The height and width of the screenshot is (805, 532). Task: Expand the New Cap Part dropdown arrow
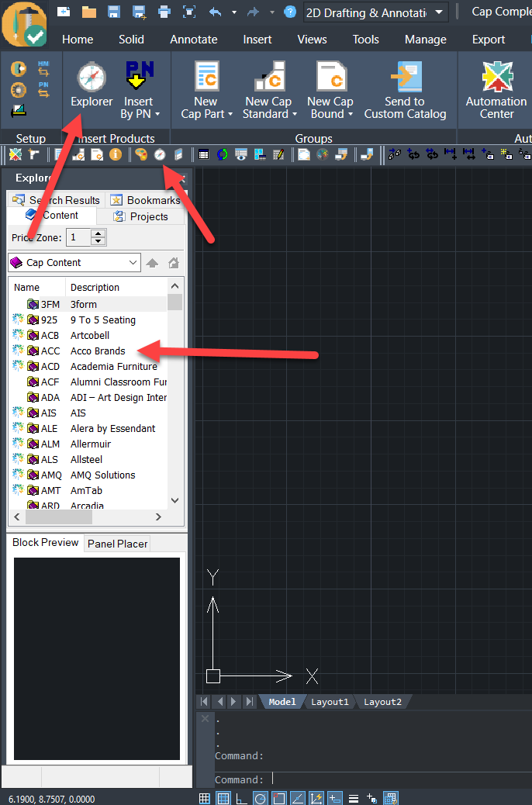click(230, 114)
